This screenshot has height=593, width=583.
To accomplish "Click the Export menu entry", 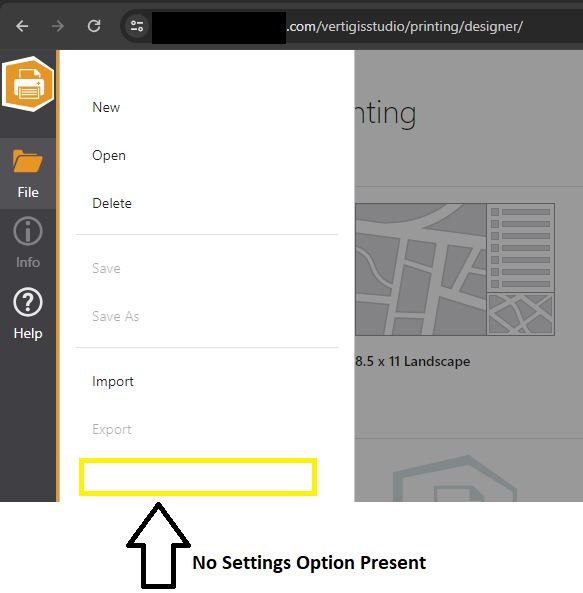I will pyautogui.click(x=112, y=429).
